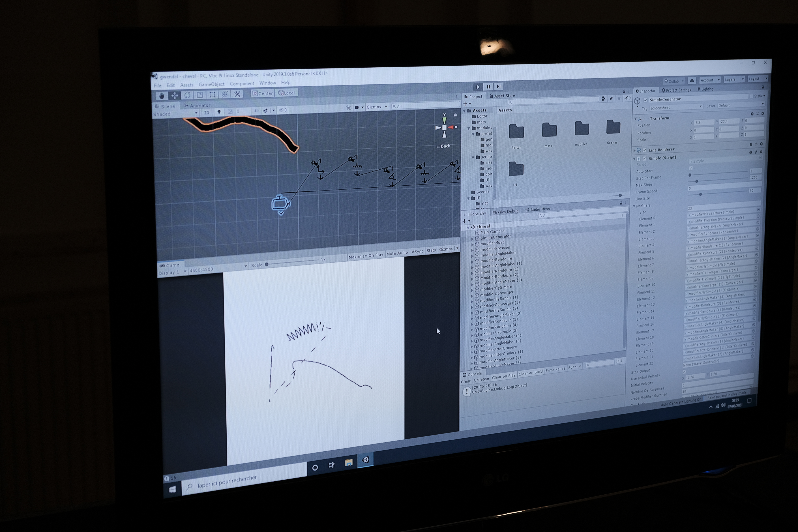Toggle the Auto Start checkbox
The width and height of the screenshot is (798, 532).
pos(691,169)
